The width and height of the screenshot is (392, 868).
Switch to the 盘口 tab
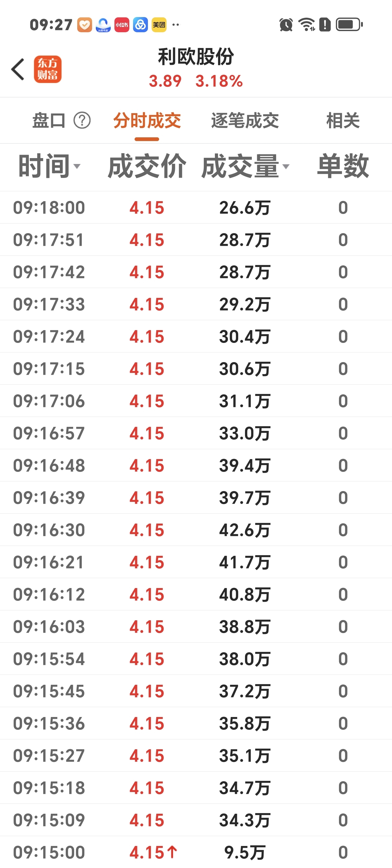pyautogui.click(x=49, y=121)
